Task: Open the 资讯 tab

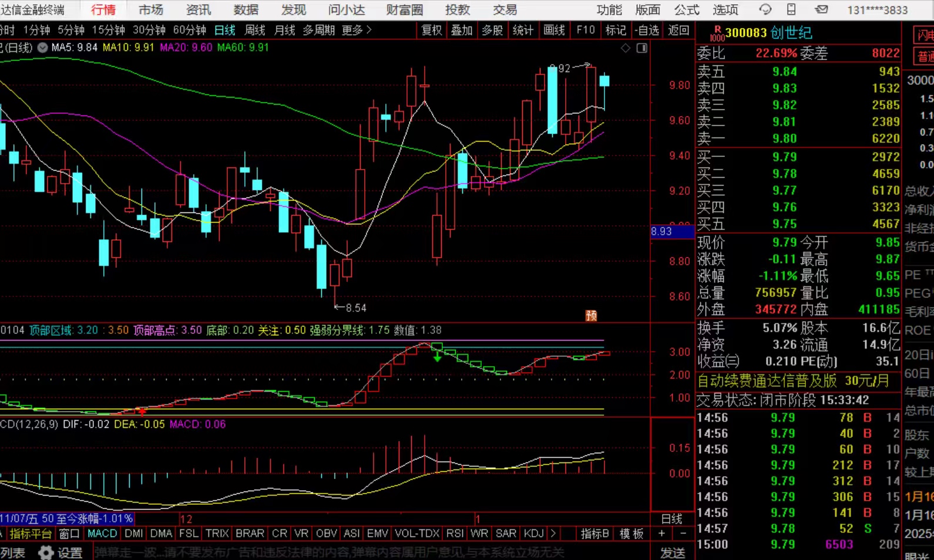Action: point(199,9)
